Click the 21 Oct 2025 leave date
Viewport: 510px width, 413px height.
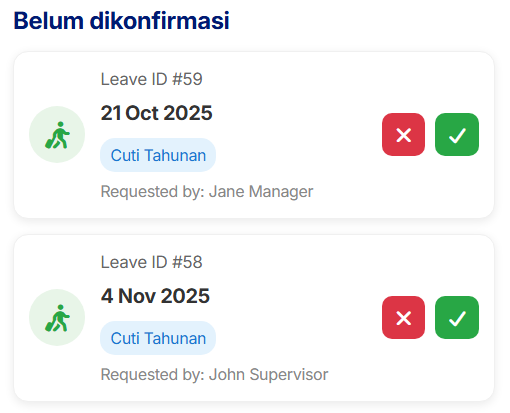156,113
